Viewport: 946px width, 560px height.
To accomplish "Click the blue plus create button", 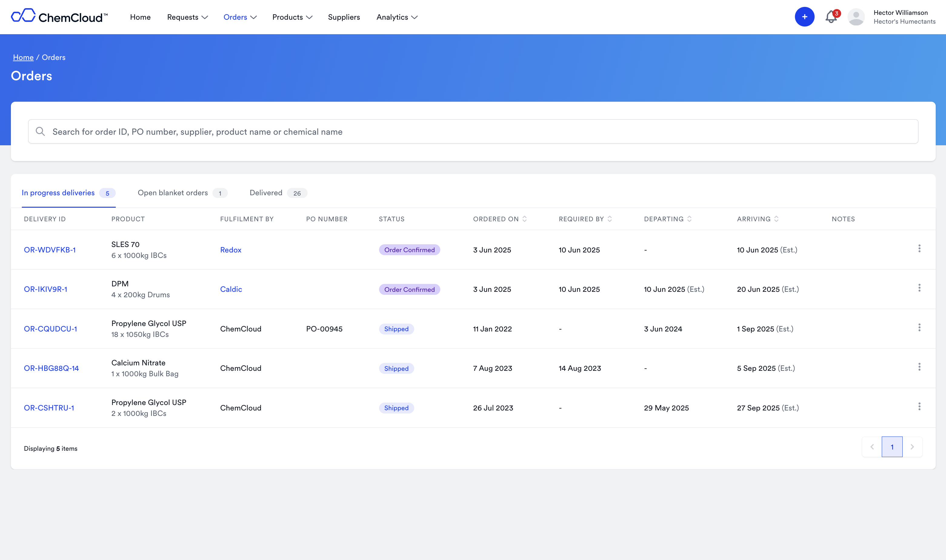I will coord(804,17).
